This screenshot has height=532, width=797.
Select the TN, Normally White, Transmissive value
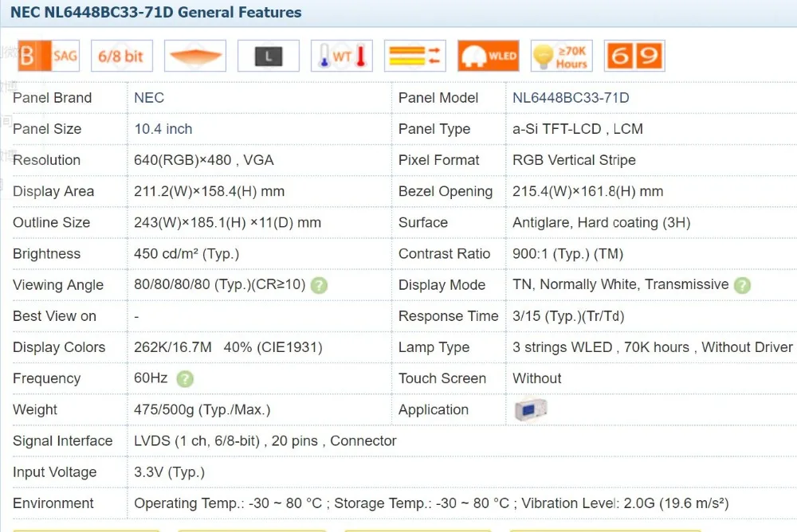coord(621,284)
